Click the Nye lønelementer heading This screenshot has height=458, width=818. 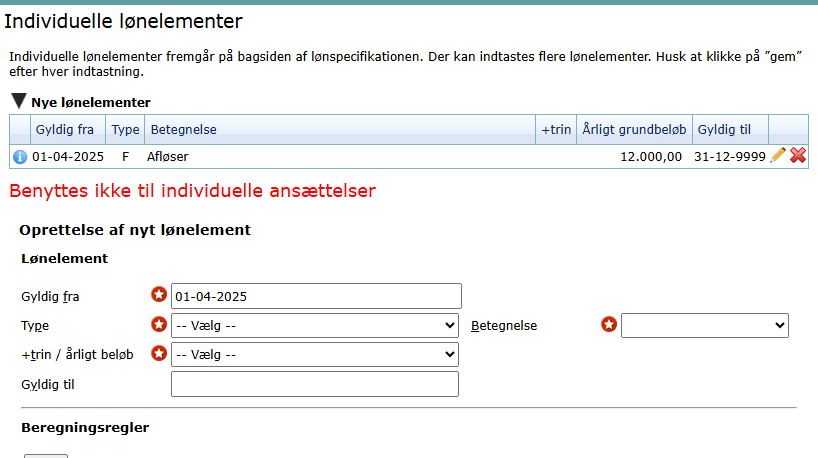(x=91, y=102)
